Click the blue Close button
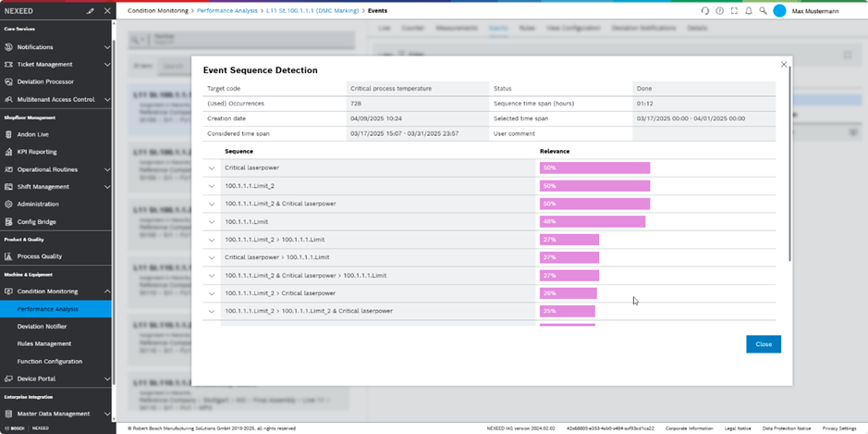Image resolution: width=868 pixels, height=434 pixels. tap(763, 344)
